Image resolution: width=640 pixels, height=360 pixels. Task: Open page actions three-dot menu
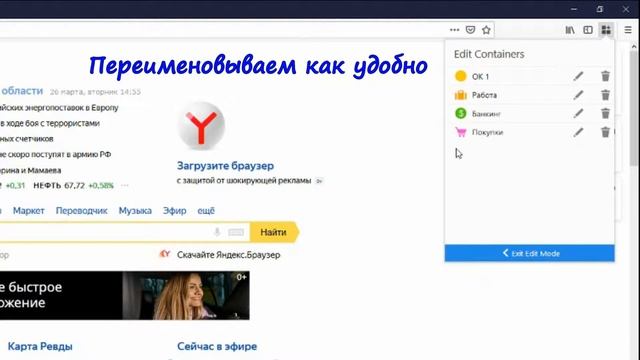(x=454, y=30)
